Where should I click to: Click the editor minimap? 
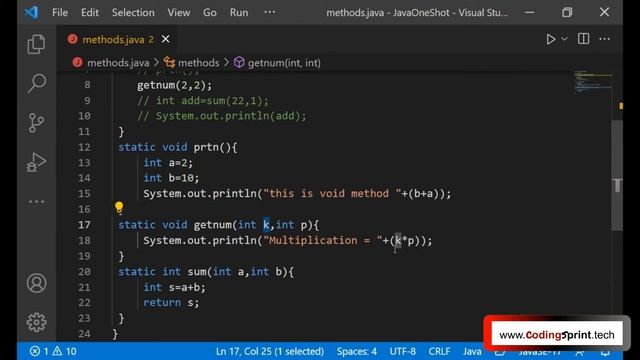coord(593,82)
